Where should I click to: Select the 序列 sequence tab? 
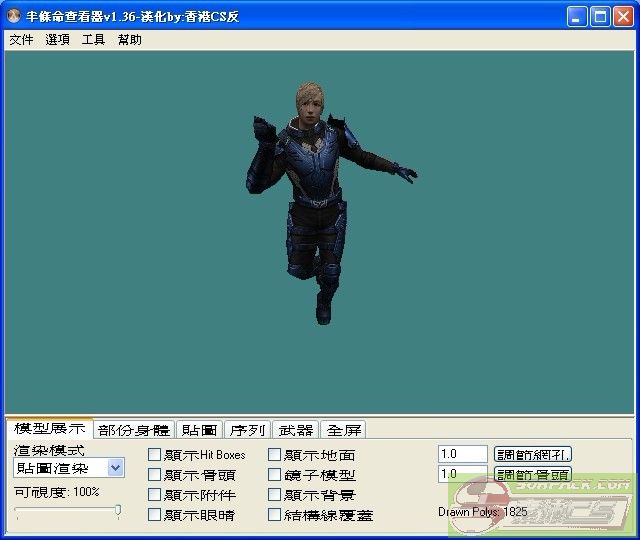pyautogui.click(x=246, y=430)
